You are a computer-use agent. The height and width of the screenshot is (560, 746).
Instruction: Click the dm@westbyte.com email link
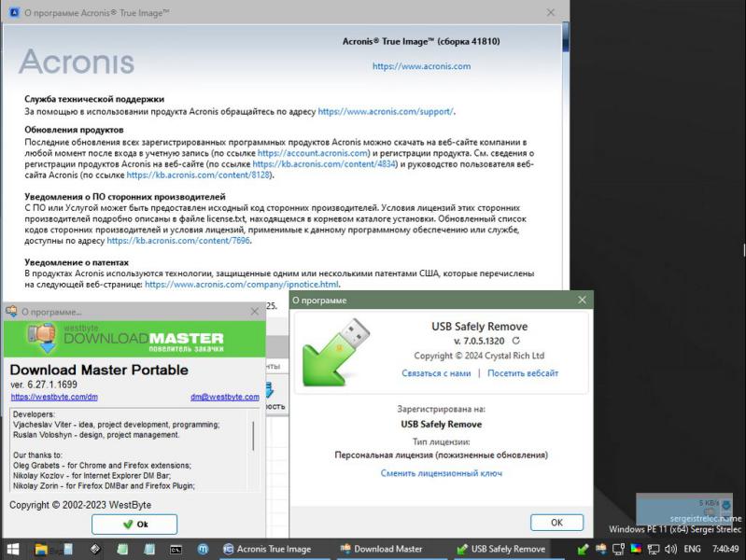pos(225,397)
